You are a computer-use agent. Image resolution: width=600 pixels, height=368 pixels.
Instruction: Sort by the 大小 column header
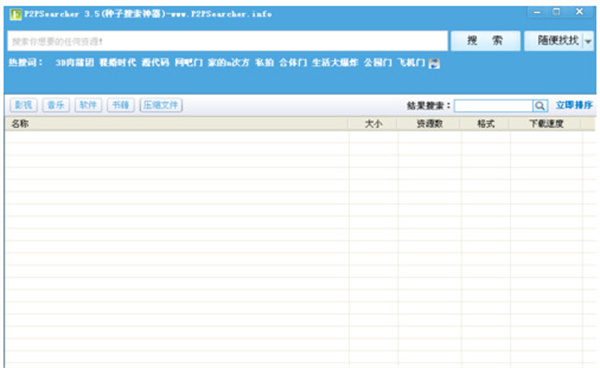click(373, 124)
